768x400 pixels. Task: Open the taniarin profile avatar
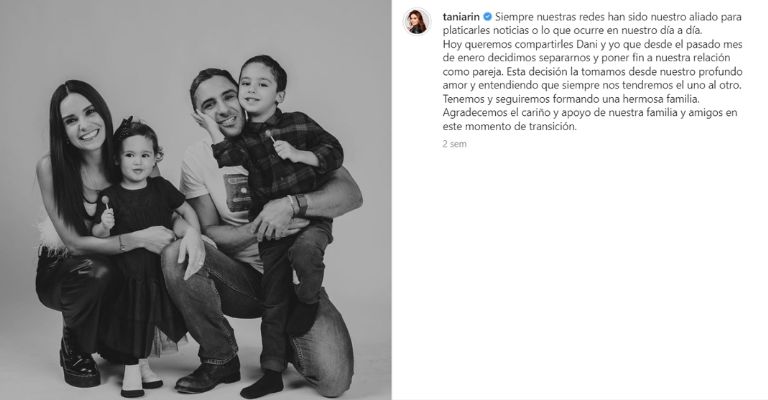click(x=417, y=22)
